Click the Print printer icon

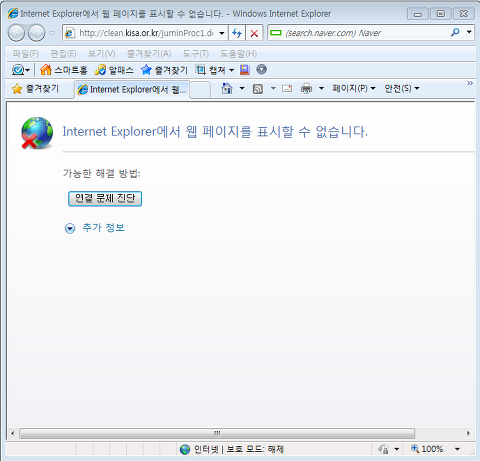coord(306,89)
